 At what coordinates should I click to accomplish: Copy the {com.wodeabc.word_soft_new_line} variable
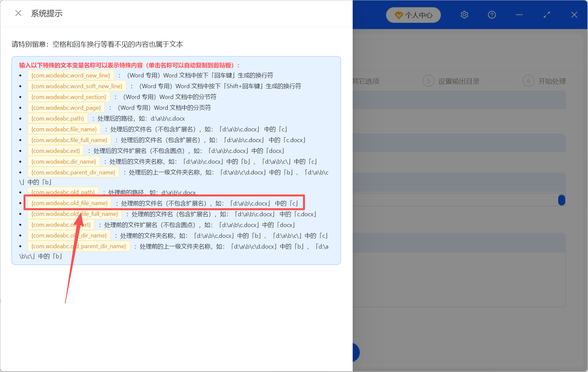(76, 86)
